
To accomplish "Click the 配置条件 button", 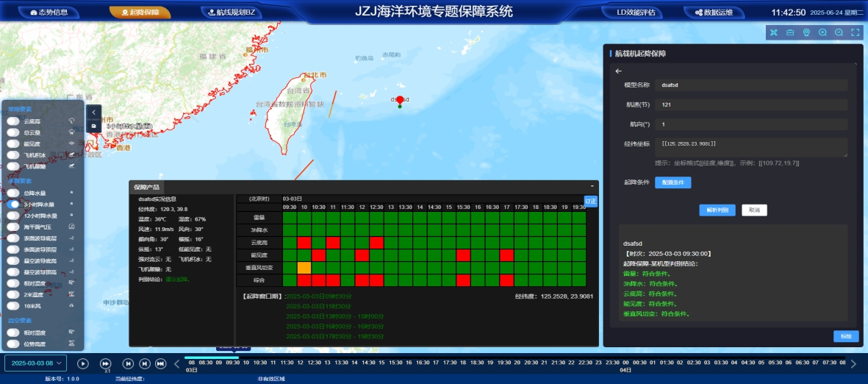I will [x=672, y=182].
